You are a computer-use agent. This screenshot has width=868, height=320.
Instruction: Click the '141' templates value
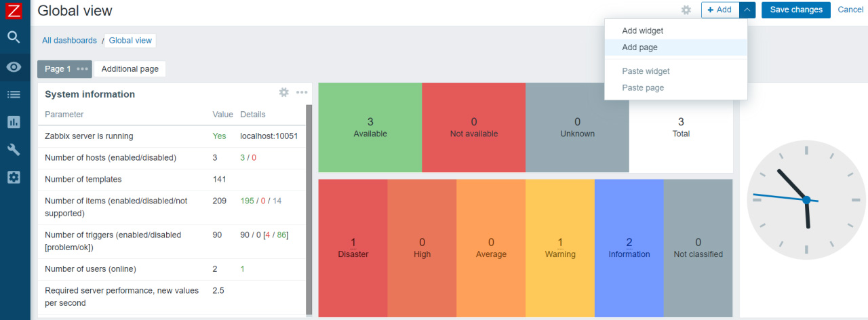tap(220, 180)
